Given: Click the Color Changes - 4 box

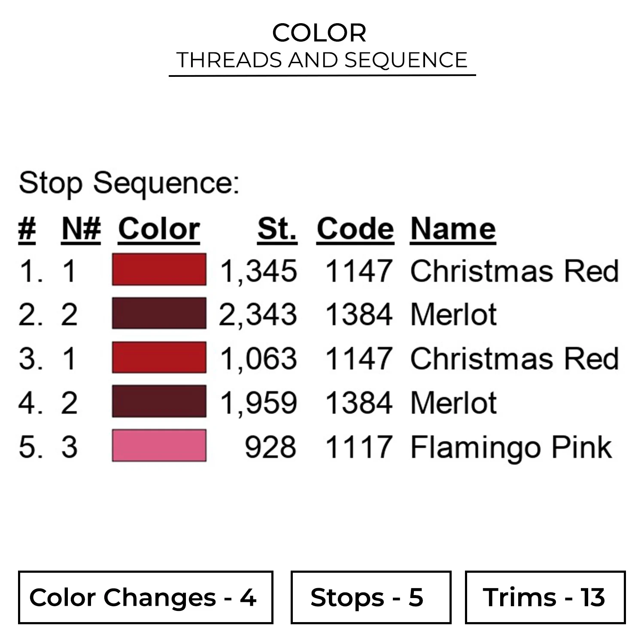Looking at the screenshot, I should (x=145, y=597).
